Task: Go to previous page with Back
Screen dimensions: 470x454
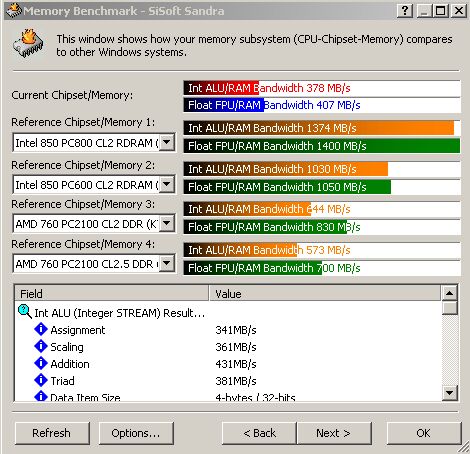Action: 259,433
